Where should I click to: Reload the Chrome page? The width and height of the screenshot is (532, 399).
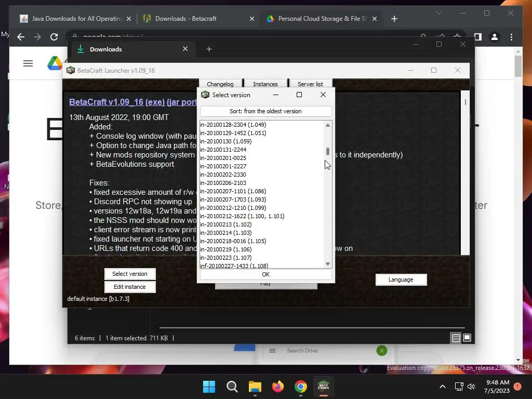pos(54,37)
